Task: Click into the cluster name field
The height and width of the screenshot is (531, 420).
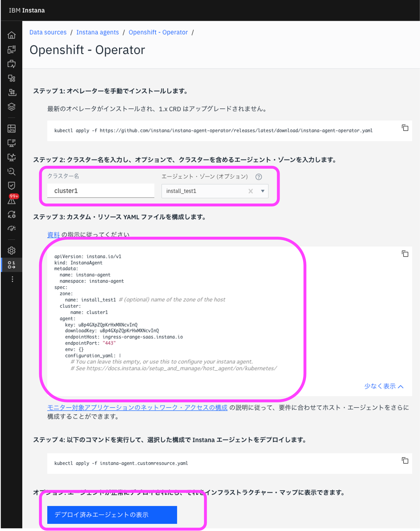Action: (101, 191)
